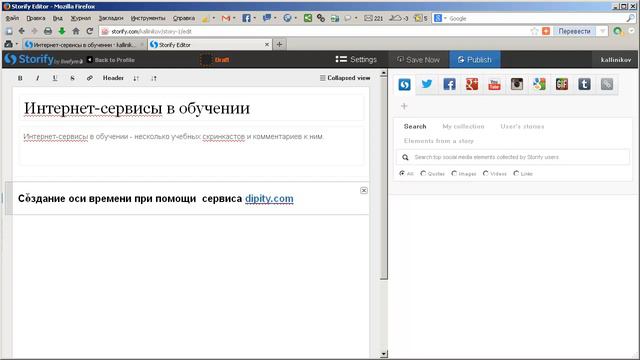Expand the Перевести dropdown arrow

[602, 31]
